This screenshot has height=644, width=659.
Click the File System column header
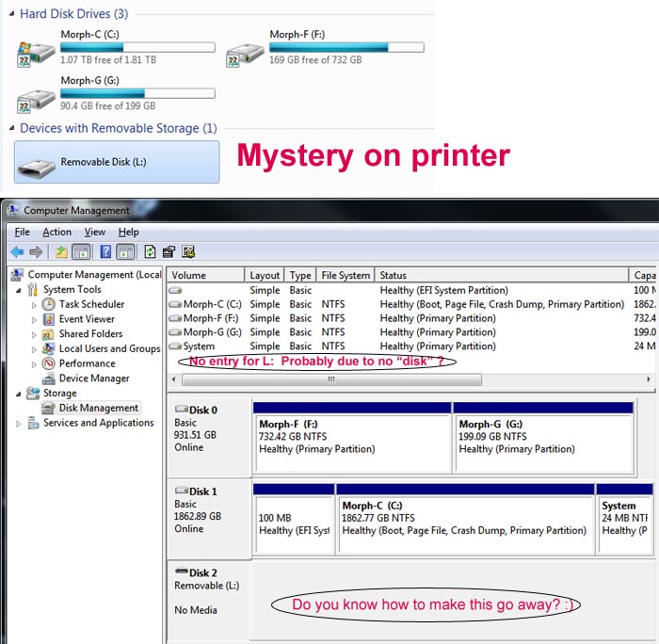point(346,275)
